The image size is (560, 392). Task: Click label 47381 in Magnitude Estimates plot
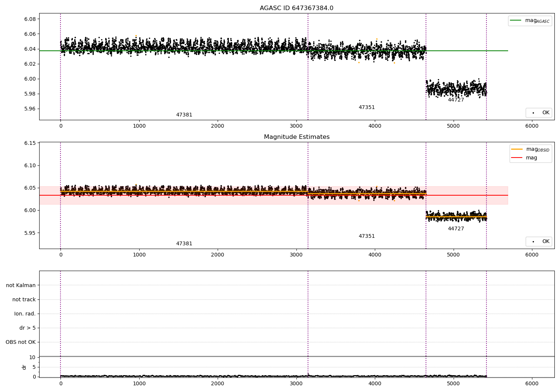[184, 244]
